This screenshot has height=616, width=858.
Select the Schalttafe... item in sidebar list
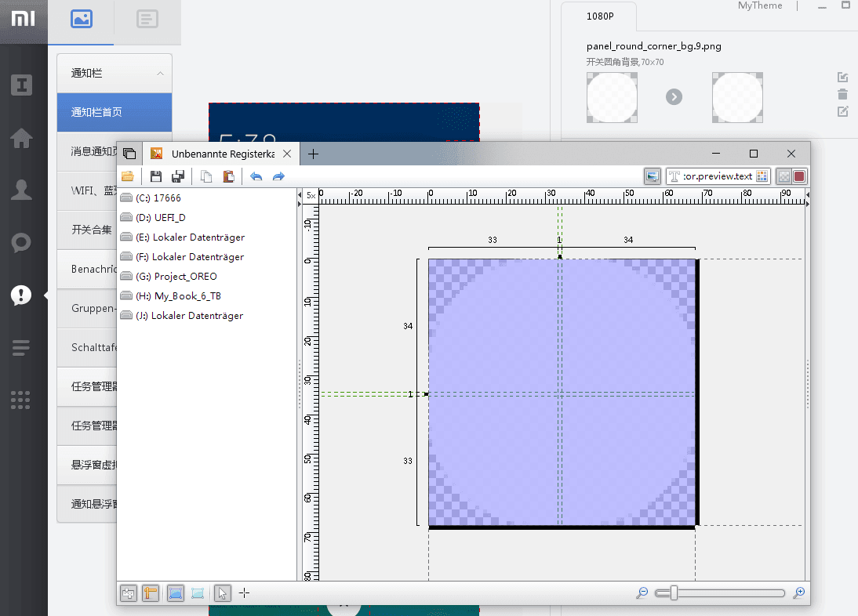click(x=88, y=348)
